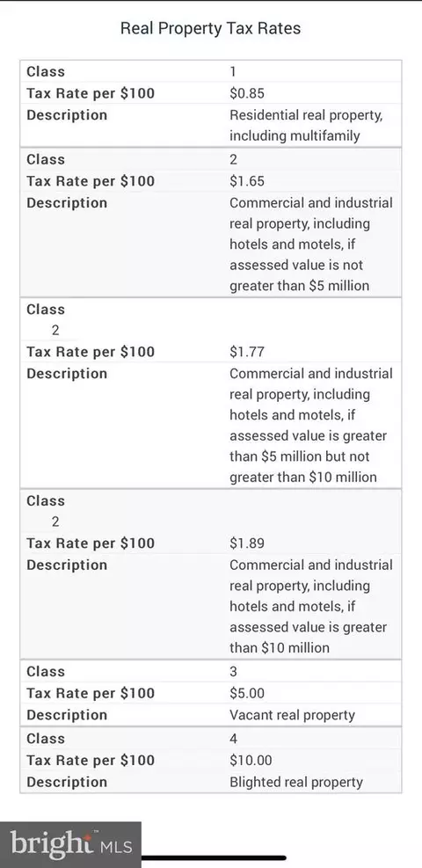Select the $1.89 tax rate value
Screen dimensions: 422x868
point(247,543)
